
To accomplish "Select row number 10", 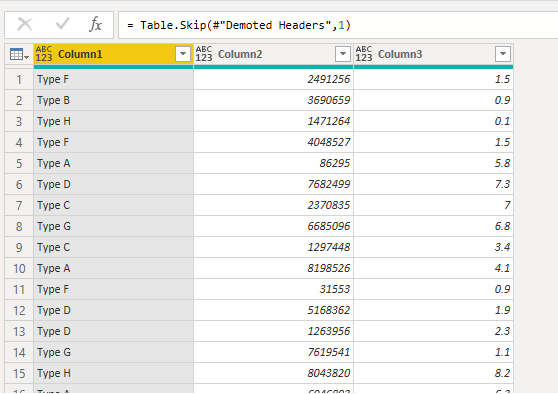I will [19, 268].
